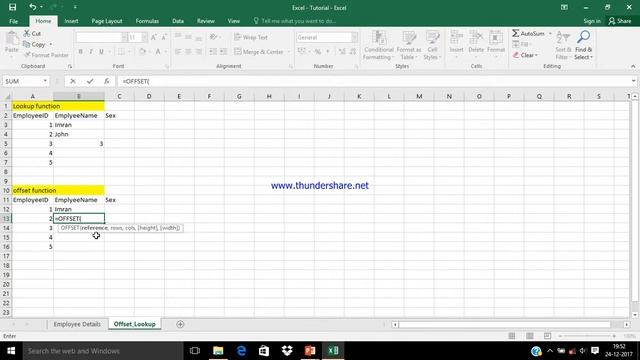Switch to the Data tab

click(x=178, y=21)
